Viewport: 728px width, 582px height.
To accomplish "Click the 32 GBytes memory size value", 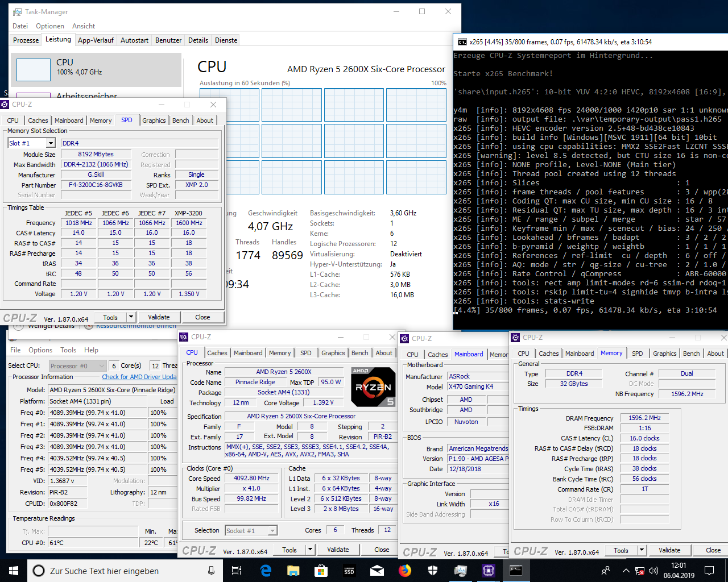I will (574, 384).
